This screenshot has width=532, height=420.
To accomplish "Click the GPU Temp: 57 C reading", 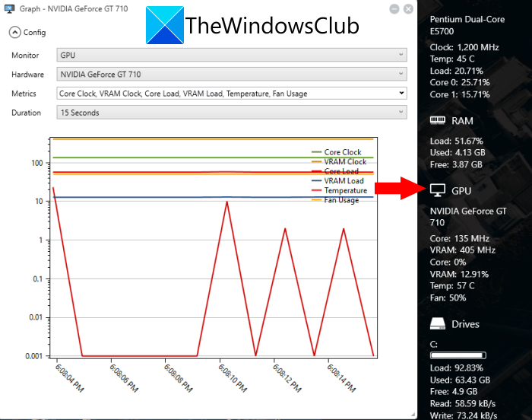I will coord(452,286).
